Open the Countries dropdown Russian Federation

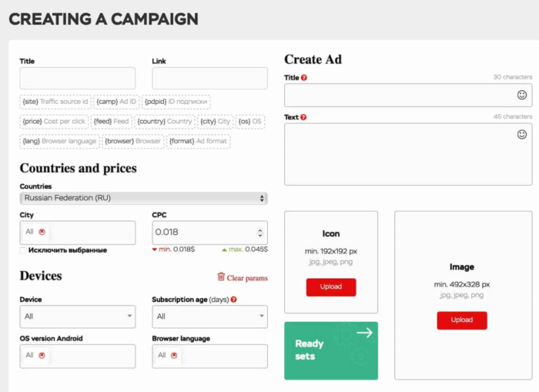[144, 198]
